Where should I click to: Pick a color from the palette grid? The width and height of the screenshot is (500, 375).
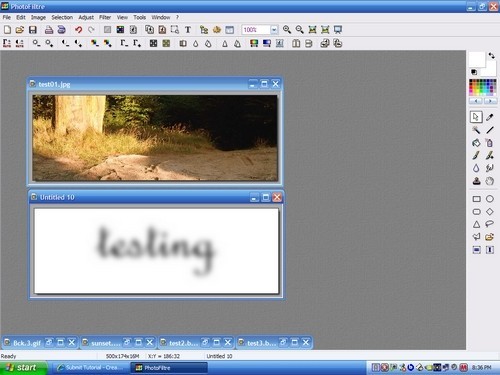482,88
